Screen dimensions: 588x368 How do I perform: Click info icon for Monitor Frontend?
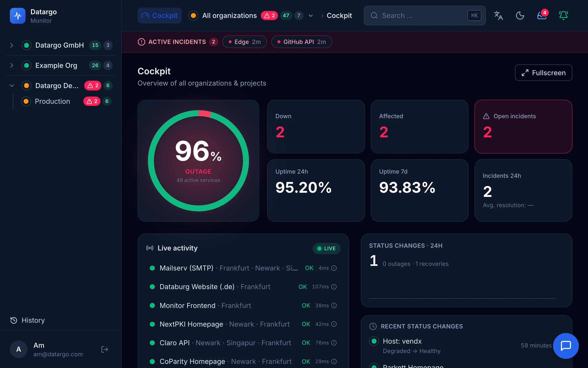[334, 305]
